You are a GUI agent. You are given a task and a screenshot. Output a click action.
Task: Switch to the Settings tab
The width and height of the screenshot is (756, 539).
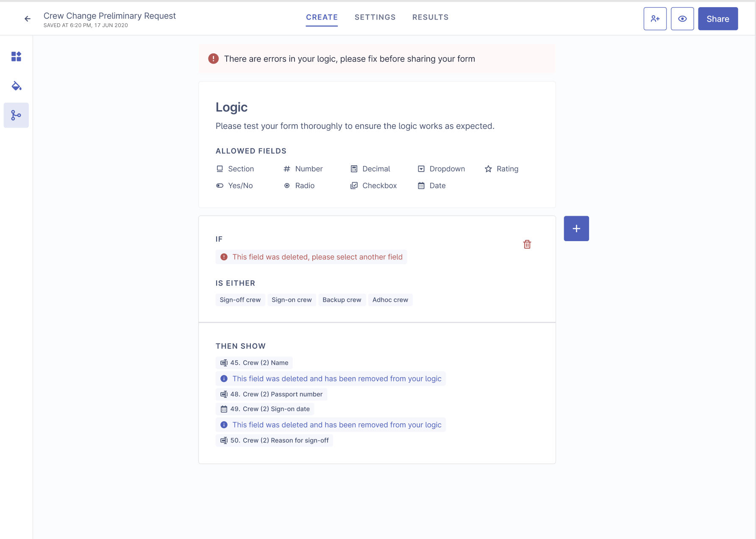click(375, 17)
